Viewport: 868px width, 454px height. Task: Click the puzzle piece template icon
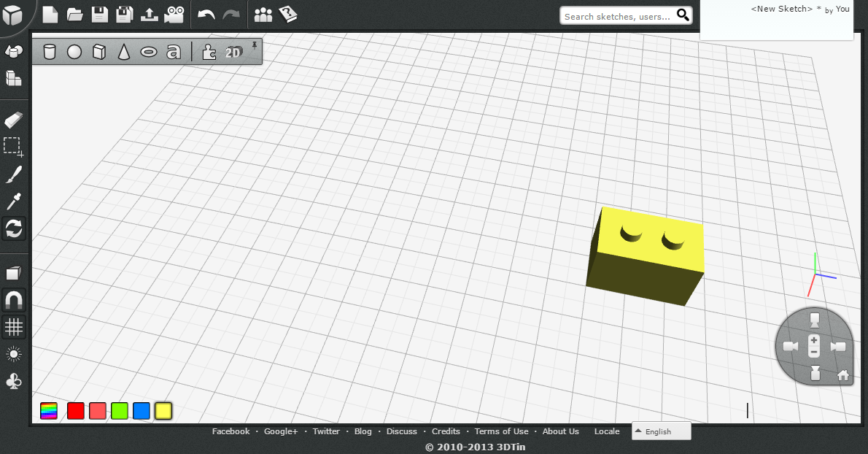click(209, 52)
